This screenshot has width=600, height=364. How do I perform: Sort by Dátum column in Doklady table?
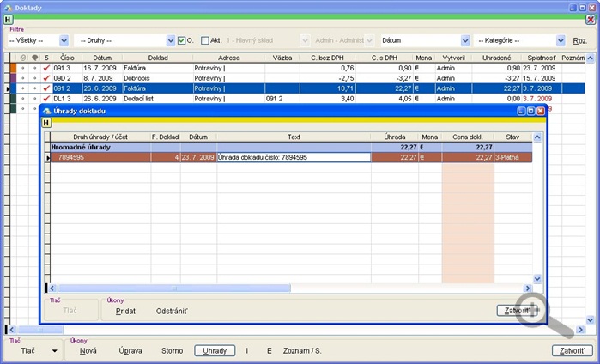(102, 58)
